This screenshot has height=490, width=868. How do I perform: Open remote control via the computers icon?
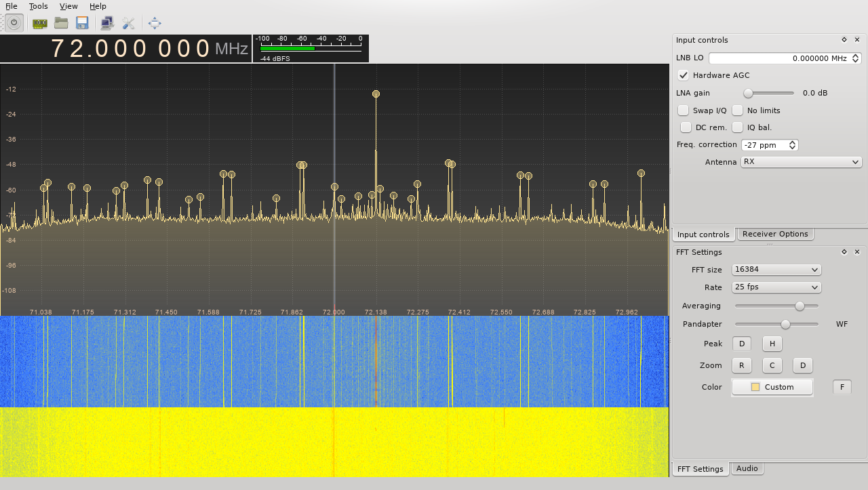point(106,22)
